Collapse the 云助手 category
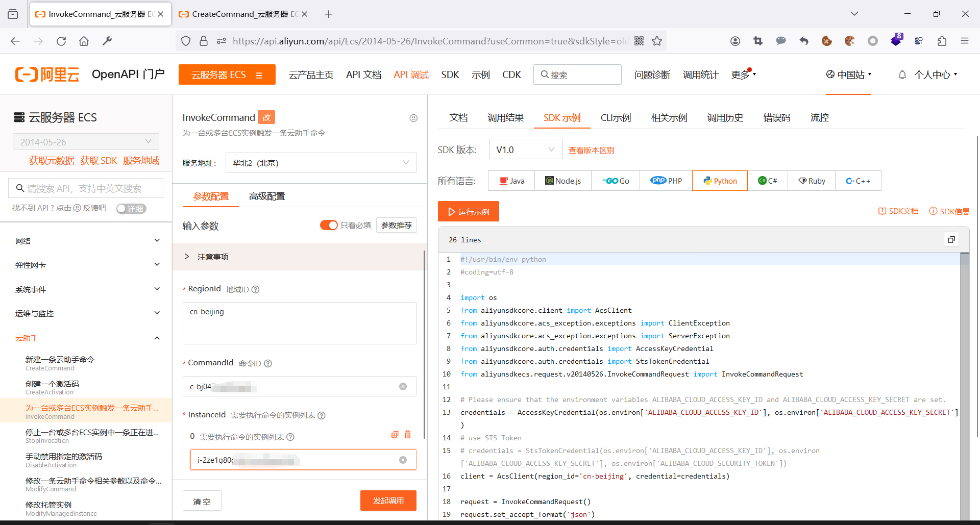Viewport: 980px width, 525px height. click(x=86, y=338)
